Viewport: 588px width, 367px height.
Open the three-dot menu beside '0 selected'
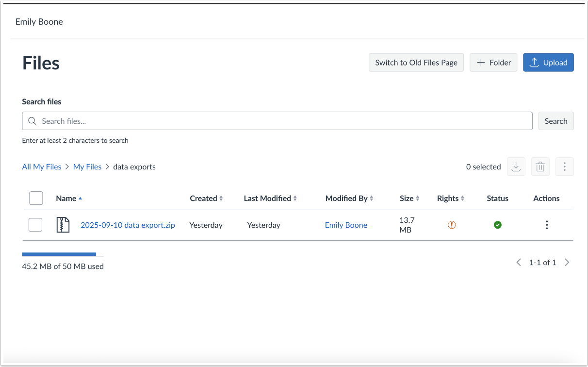565,167
